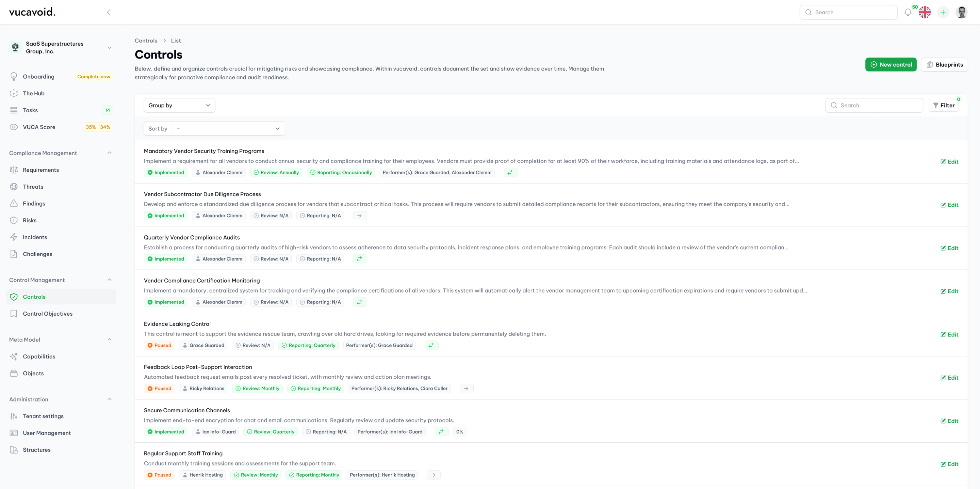
Task: Toggle the Review: Quarterly badge on Secure Communication Channels
Action: click(270, 432)
